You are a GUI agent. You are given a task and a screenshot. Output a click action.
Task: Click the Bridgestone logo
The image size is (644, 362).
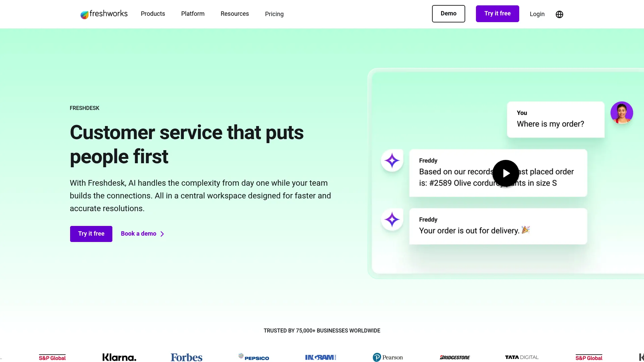pos(454,357)
